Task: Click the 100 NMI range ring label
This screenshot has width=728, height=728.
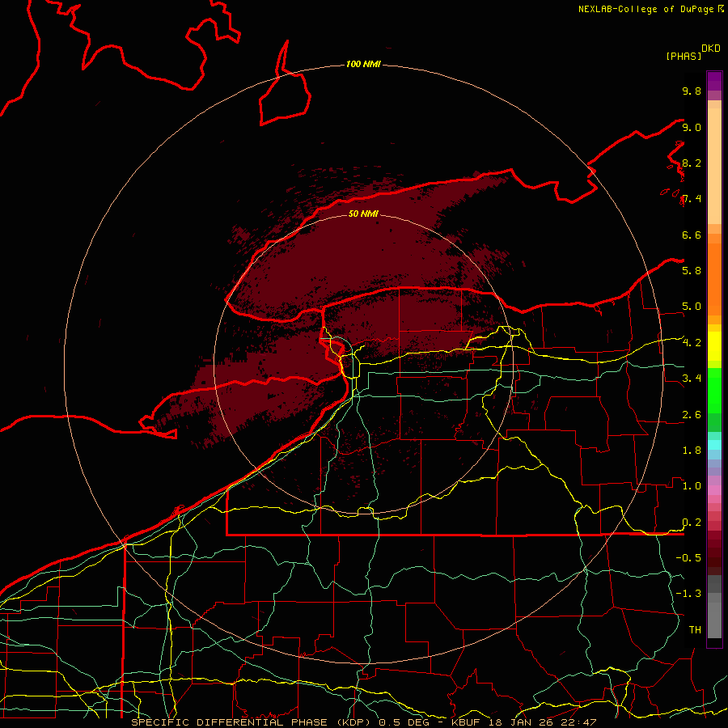Action: pos(363,64)
